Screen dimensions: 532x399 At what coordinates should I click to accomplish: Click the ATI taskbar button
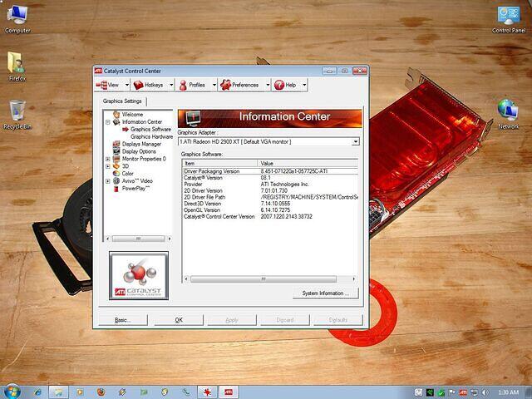point(229,392)
